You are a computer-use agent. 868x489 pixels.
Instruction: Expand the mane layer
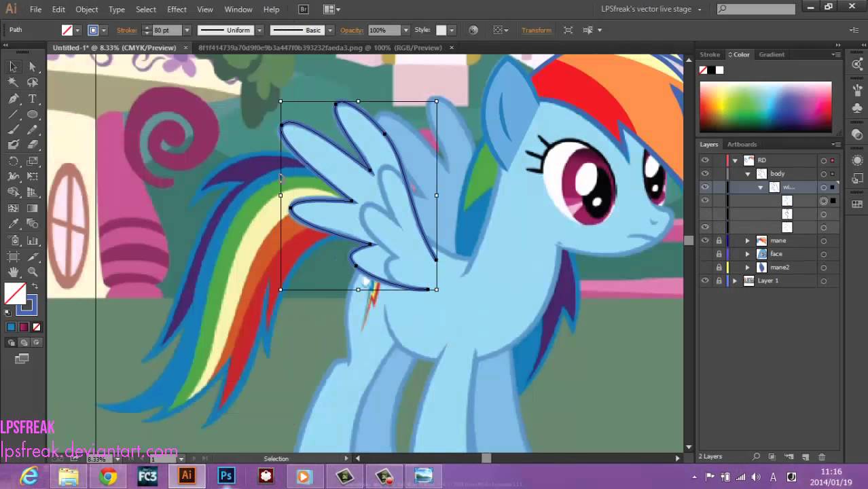click(748, 240)
